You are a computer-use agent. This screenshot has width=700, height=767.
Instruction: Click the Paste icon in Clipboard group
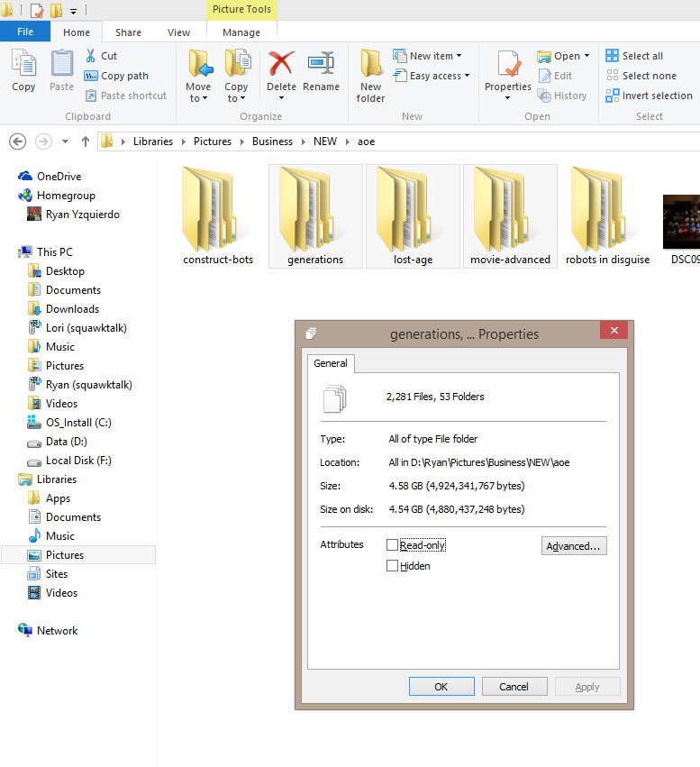tap(61, 65)
